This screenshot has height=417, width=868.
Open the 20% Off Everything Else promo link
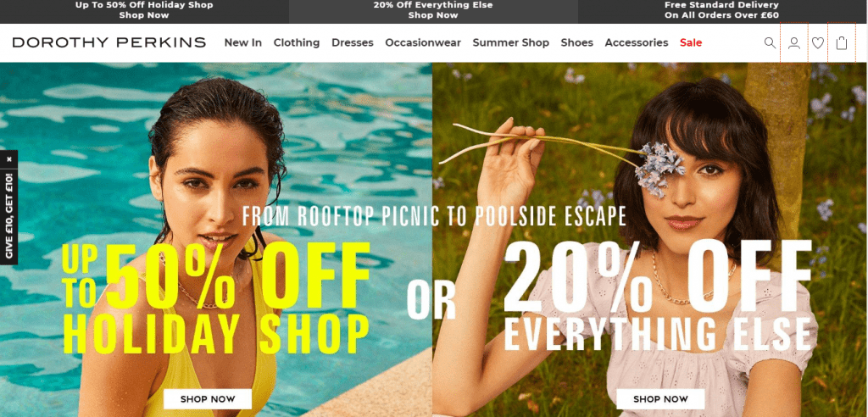click(x=433, y=10)
